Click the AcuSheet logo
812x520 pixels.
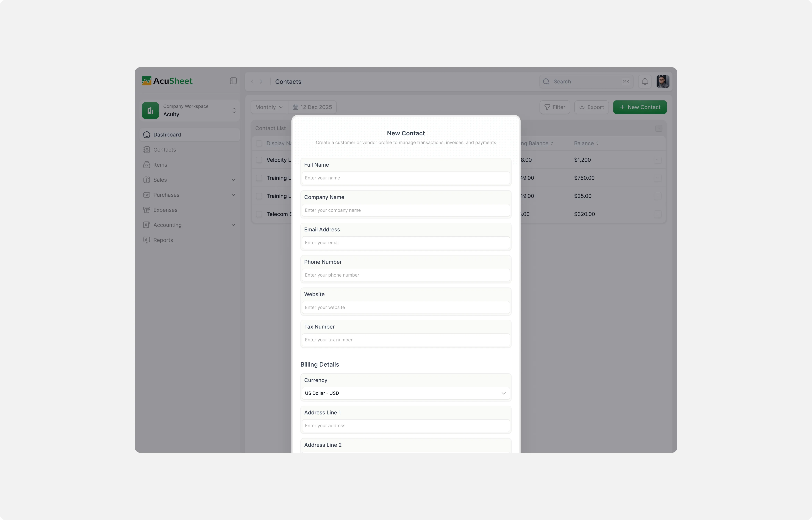(167, 81)
